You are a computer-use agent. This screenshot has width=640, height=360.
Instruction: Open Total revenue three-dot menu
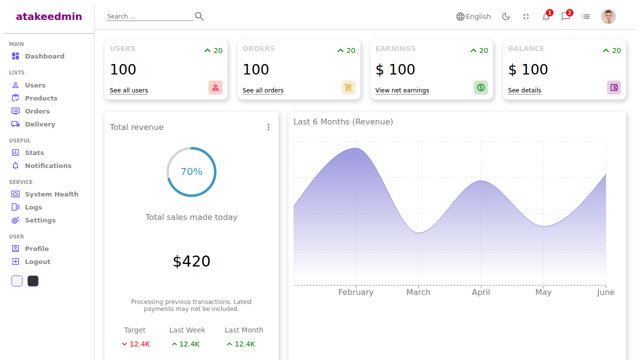coord(268,127)
